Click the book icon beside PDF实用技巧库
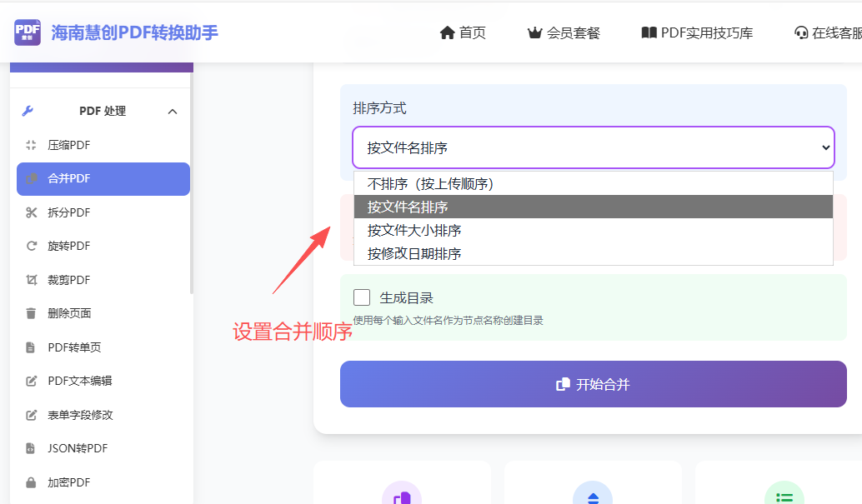The image size is (862, 504). click(649, 33)
